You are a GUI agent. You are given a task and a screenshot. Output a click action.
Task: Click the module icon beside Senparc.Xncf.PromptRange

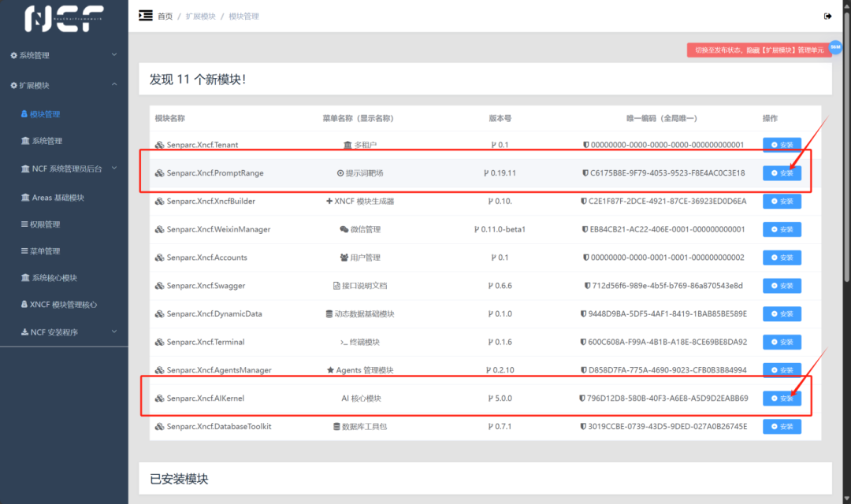pyautogui.click(x=159, y=173)
